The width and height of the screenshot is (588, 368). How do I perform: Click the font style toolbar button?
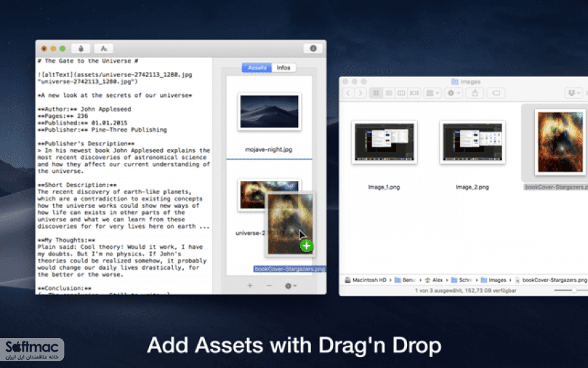tap(103, 48)
